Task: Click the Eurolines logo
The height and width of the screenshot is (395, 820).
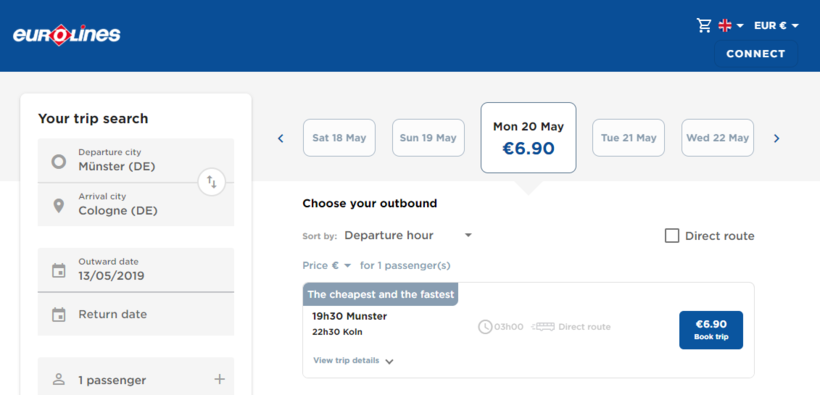Action: click(67, 35)
